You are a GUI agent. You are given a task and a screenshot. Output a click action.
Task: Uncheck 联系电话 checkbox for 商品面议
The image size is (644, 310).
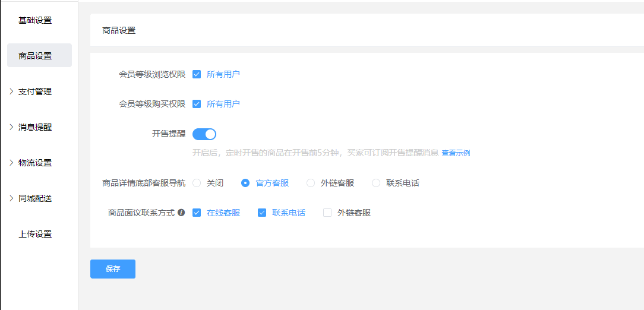coord(262,213)
